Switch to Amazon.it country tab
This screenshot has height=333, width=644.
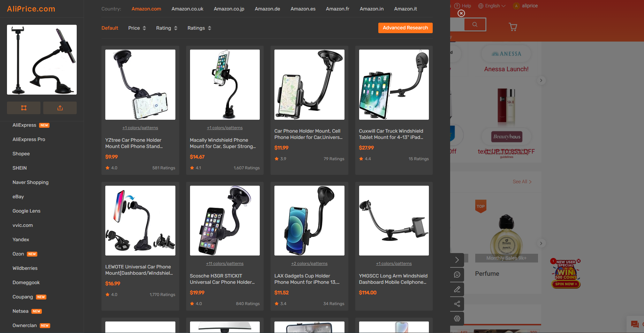click(406, 9)
